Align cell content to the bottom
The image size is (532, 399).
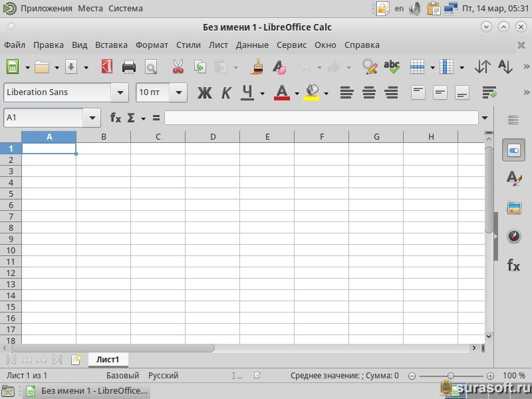462,92
